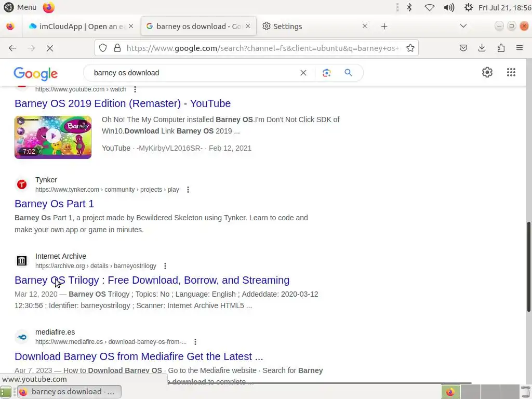
Task: Click the page vertical scrollbar thumb
Action: (528, 267)
